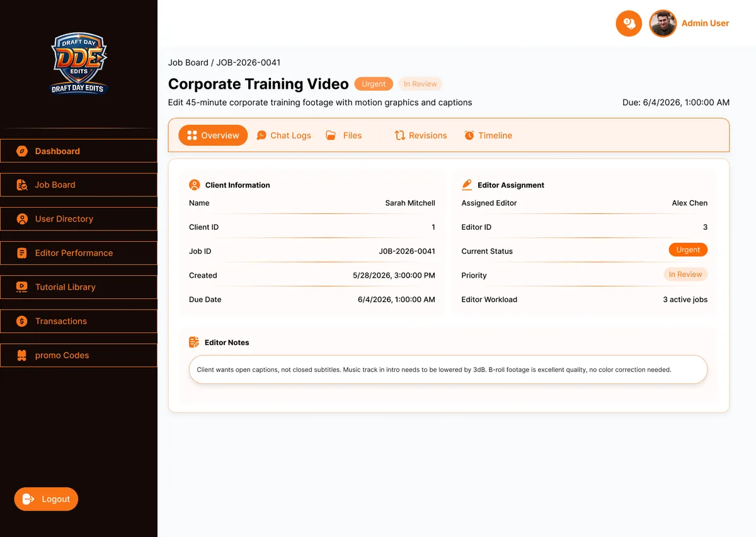
Task: Open the Files tab
Action: [x=344, y=135]
